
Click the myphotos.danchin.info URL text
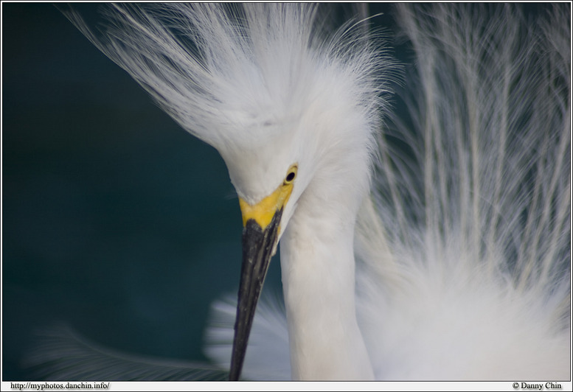pyautogui.click(x=60, y=385)
